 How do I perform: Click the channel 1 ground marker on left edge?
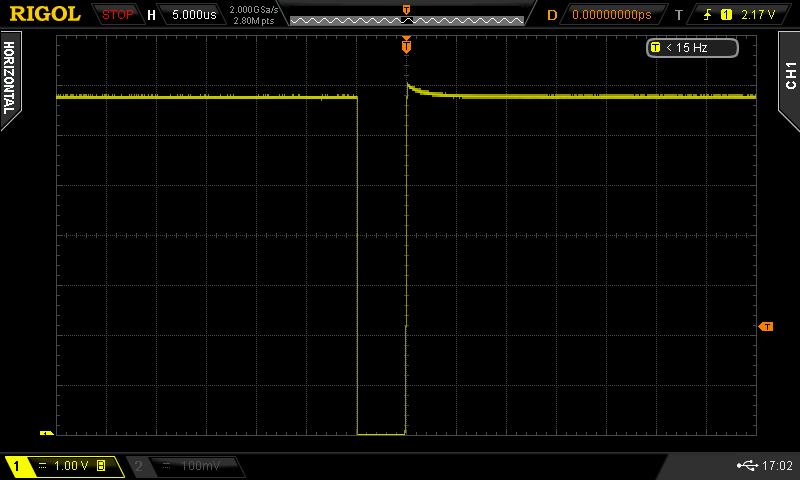click(46, 433)
